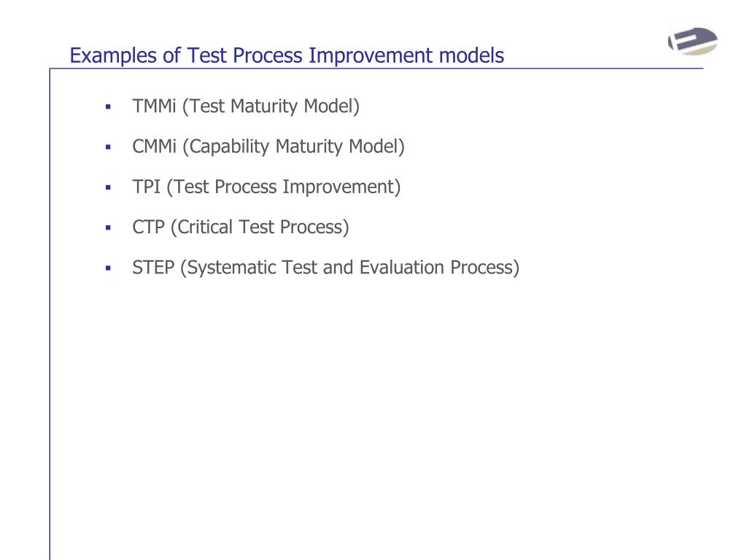Click the company logo in the top corner

click(x=693, y=41)
